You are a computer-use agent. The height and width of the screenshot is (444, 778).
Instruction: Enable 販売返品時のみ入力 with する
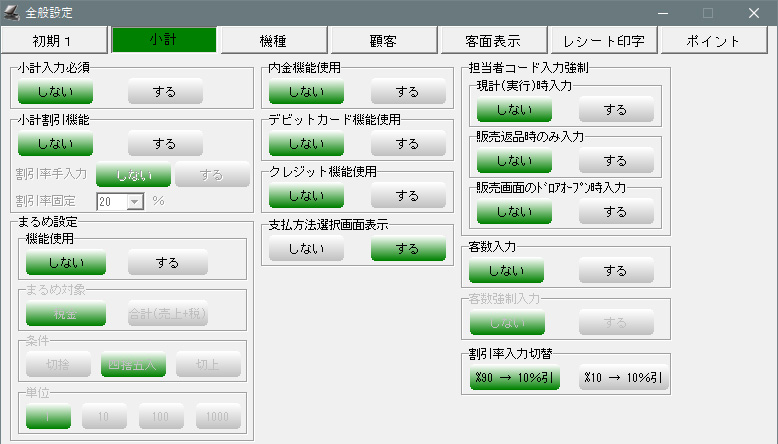(x=616, y=160)
